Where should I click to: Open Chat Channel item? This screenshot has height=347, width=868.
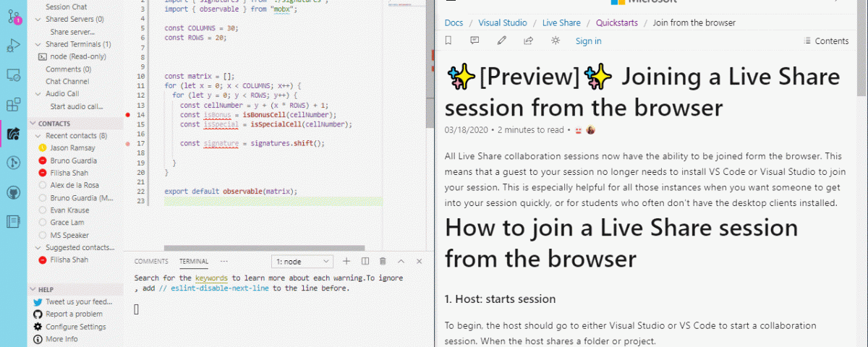pos(68,81)
